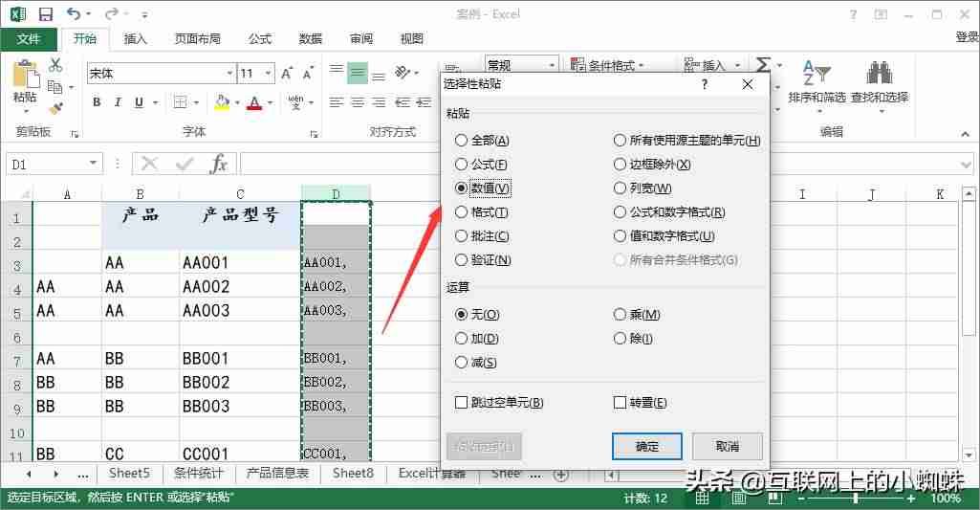Image resolution: width=980 pixels, height=510 pixels.
Task: Collapse the ribbon
Action: click(x=965, y=133)
